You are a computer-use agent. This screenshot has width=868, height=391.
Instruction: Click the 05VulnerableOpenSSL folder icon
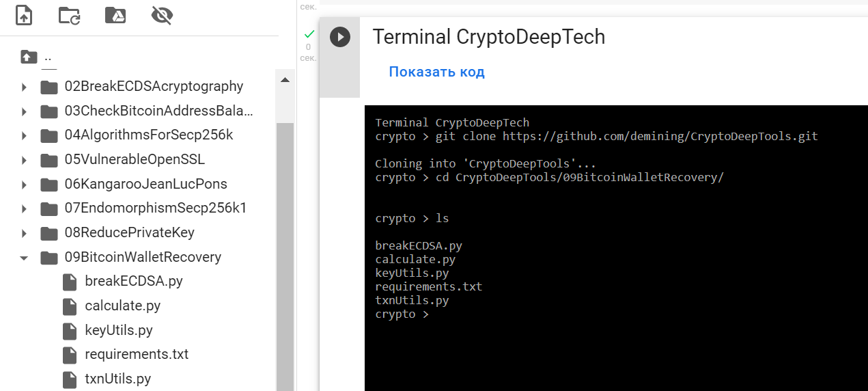(x=49, y=160)
